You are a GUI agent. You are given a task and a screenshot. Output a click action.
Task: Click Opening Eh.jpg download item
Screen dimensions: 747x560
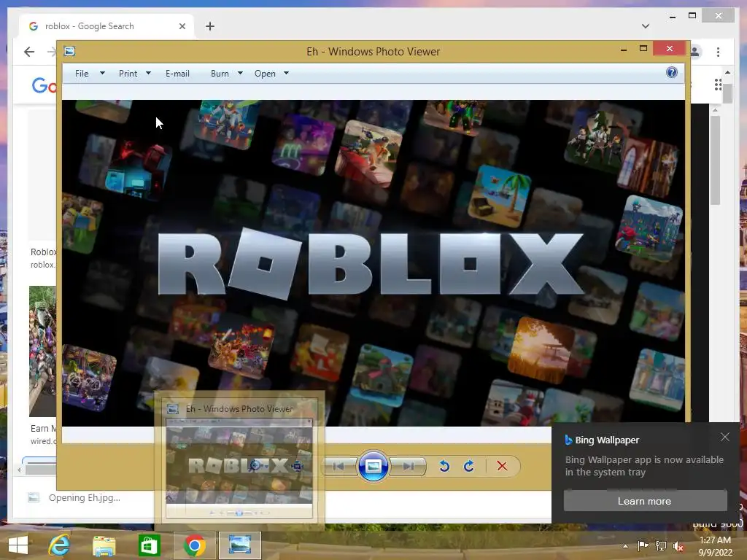75,497
